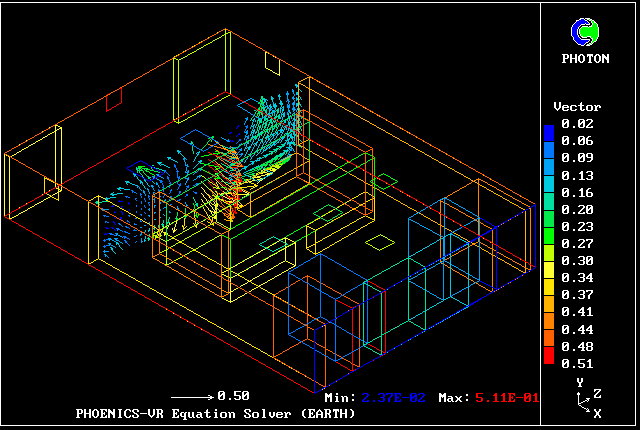Viewport: 640px width, 430px height.
Task: Click the Max value 5.11E-01
Action: point(506,398)
